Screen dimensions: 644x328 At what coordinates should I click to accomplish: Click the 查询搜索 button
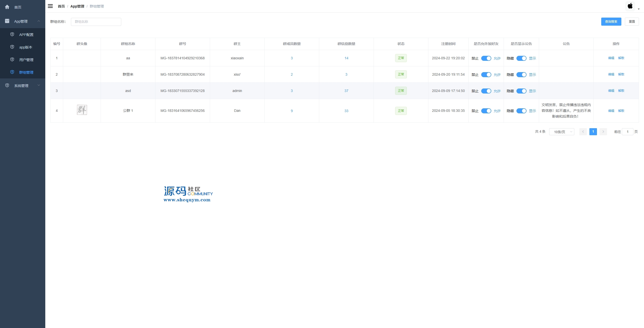(611, 22)
